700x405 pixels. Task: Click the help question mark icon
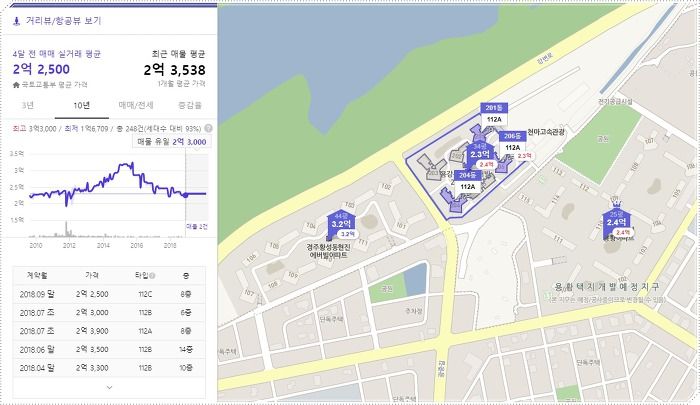[208, 129]
